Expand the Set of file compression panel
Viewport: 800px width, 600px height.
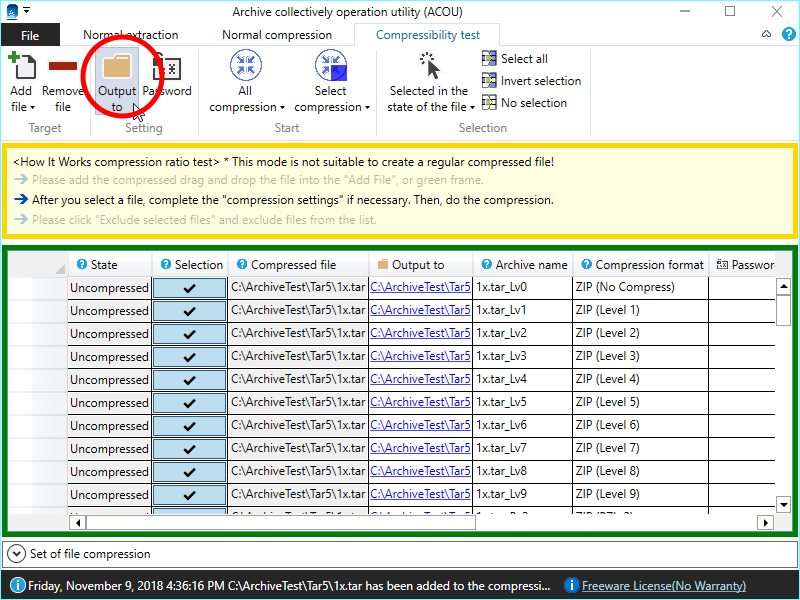coord(17,553)
